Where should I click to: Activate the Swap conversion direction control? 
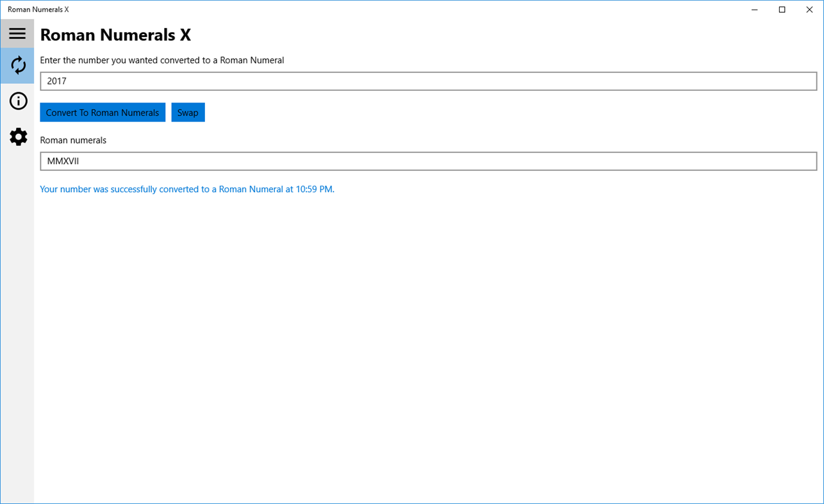(x=188, y=112)
